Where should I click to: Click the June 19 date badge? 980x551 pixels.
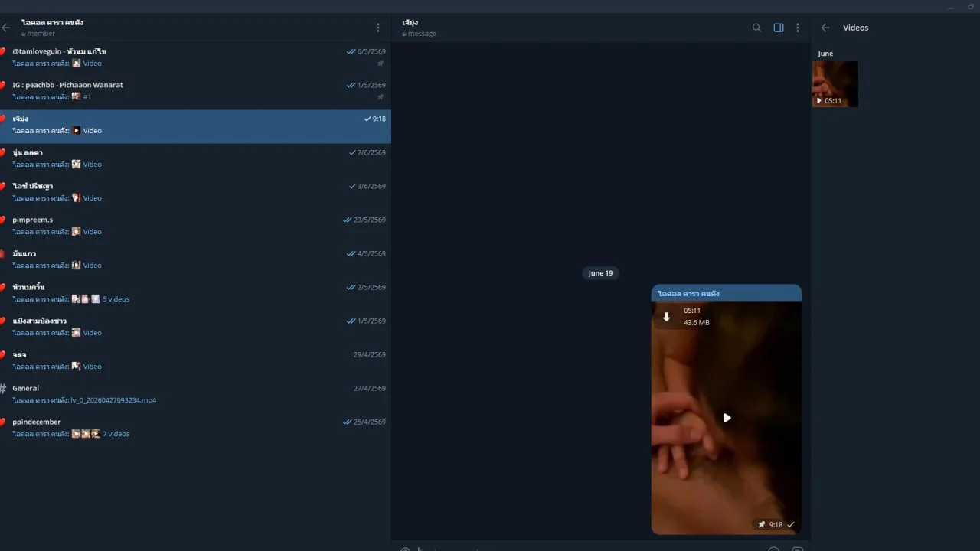600,273
